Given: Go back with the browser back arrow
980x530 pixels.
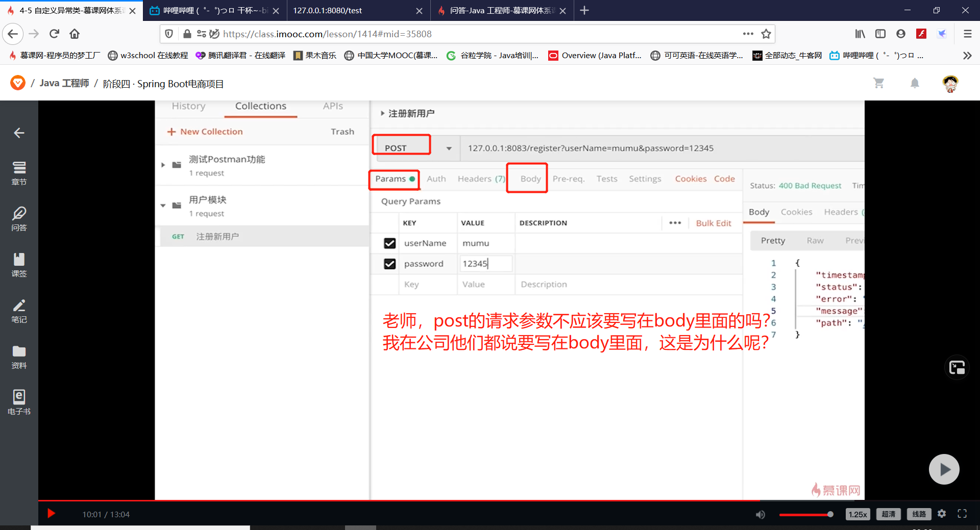Looking at the screenshot, I should point(13,34).
